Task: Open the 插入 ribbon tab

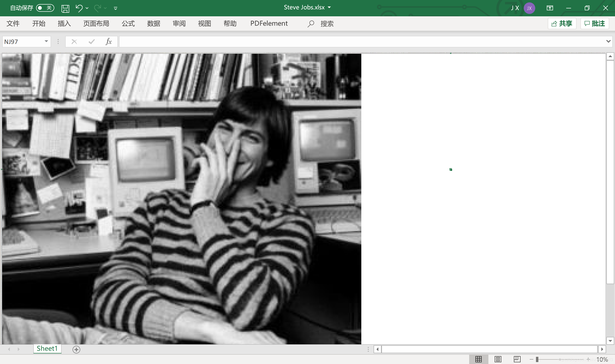Action: point(64,24)
